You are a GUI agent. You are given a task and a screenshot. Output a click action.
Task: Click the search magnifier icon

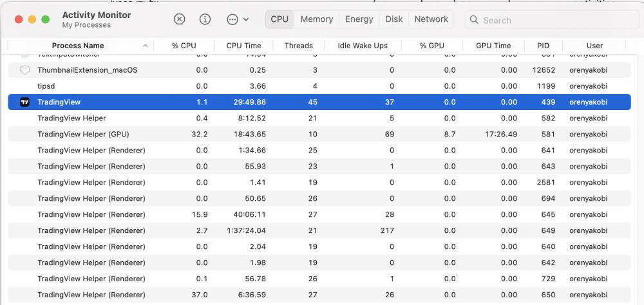pyautogui.click(x=473, y=20)
